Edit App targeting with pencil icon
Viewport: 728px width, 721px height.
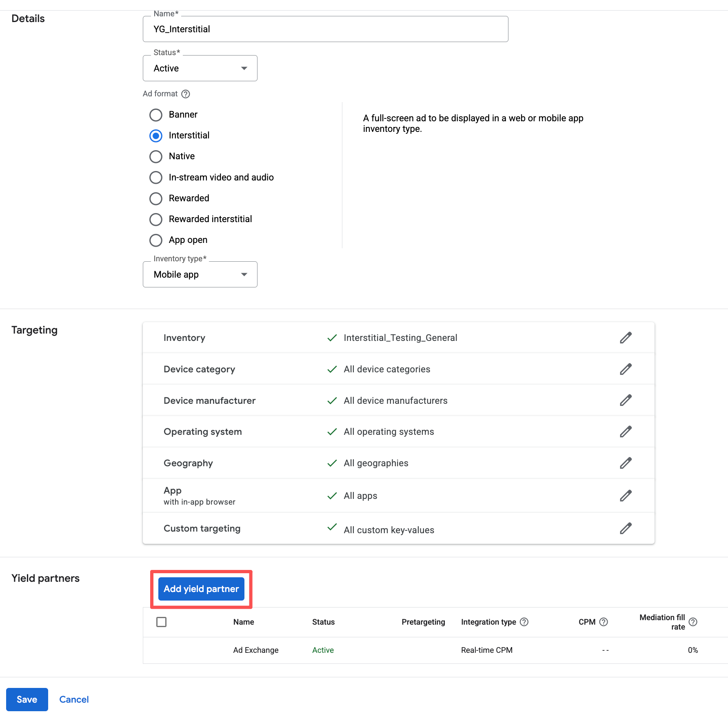[x=626, y=496]
